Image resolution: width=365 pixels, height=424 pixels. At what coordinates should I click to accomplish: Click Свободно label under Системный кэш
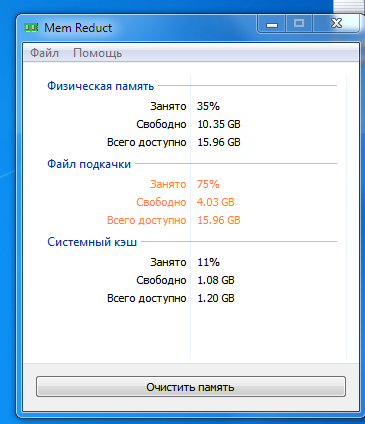point(161,281)
